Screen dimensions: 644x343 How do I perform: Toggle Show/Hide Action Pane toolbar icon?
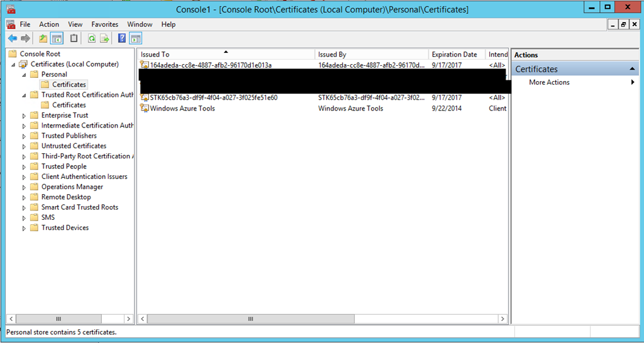tap(135, 38)
